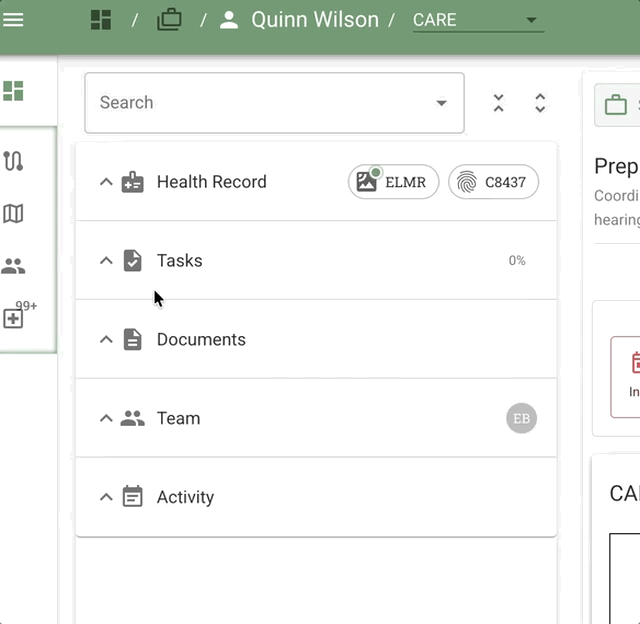Click the ELMR image chip
The width and height of the screenshot is (640, 624).
click(x=393, y=182)
